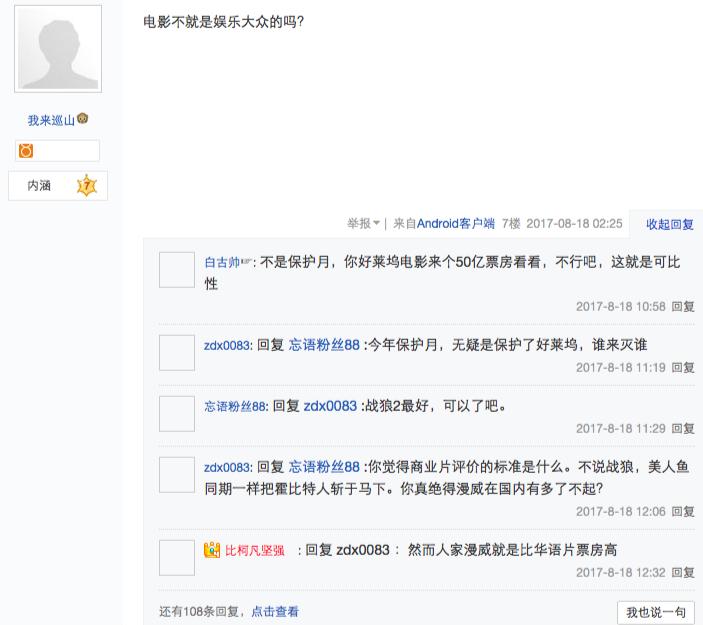The width and height of the screenshot is (703, 625).
Task: Click avatar of the 11:19 zdx0083 comment
Action: coord(176,352)
